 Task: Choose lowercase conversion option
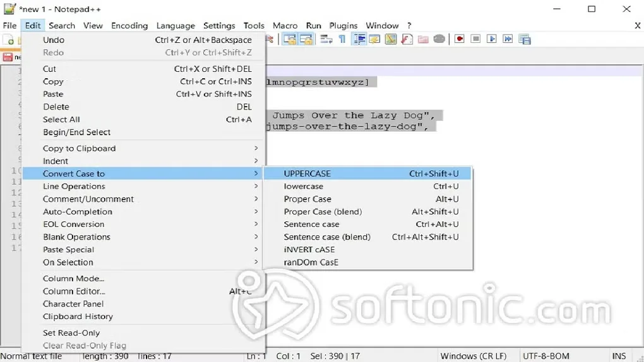coord(368,186)
